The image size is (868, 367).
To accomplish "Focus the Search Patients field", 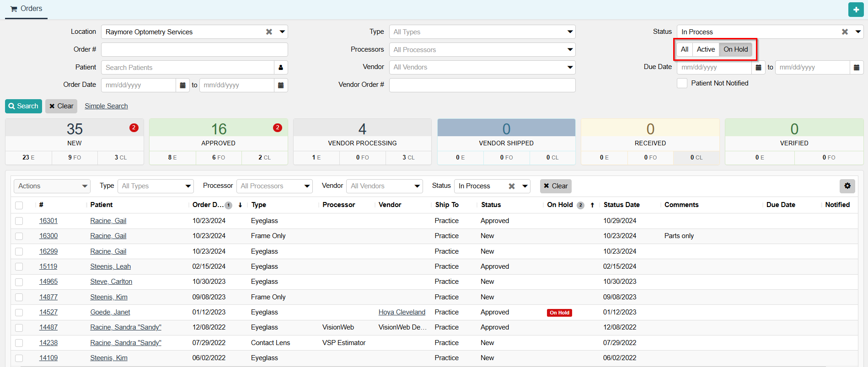I will click(188, 68).
